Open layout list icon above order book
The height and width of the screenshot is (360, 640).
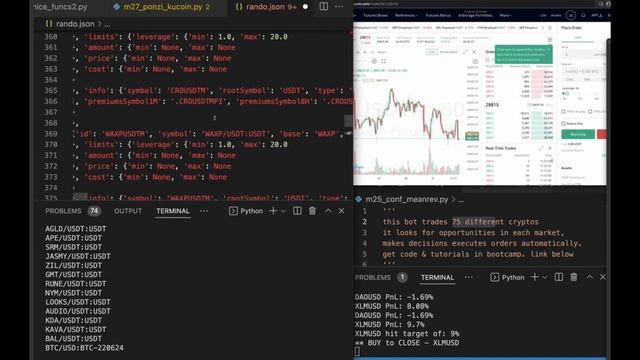550,40
